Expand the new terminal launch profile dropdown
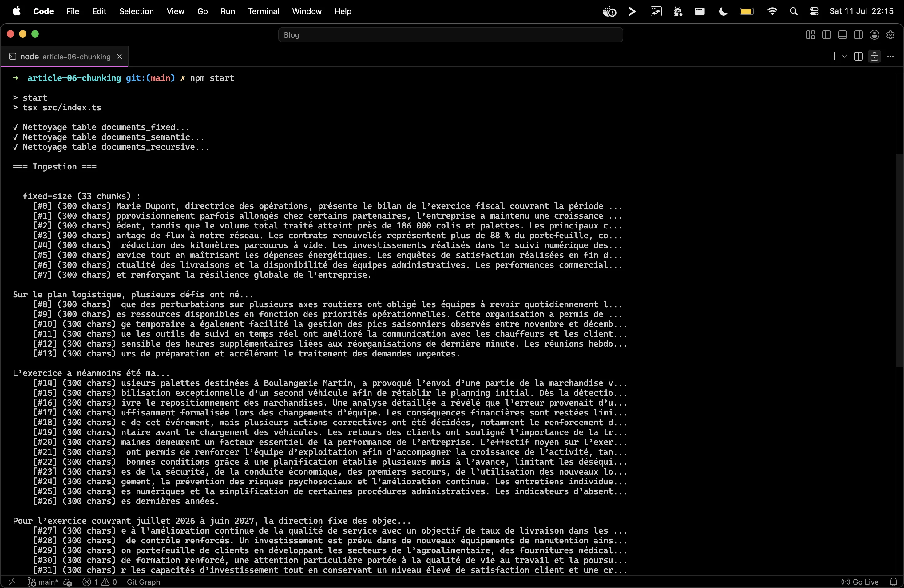The width and height of the screenshot is (904, 588). 844,57
